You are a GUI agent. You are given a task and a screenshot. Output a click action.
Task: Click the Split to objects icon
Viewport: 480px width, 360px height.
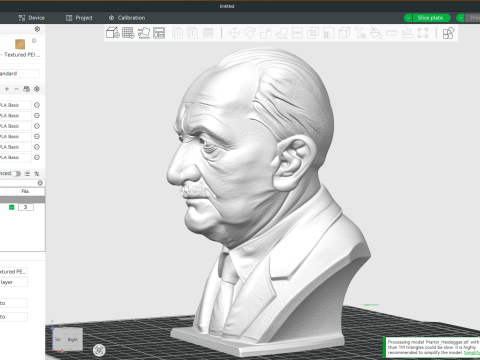[177, 33]
